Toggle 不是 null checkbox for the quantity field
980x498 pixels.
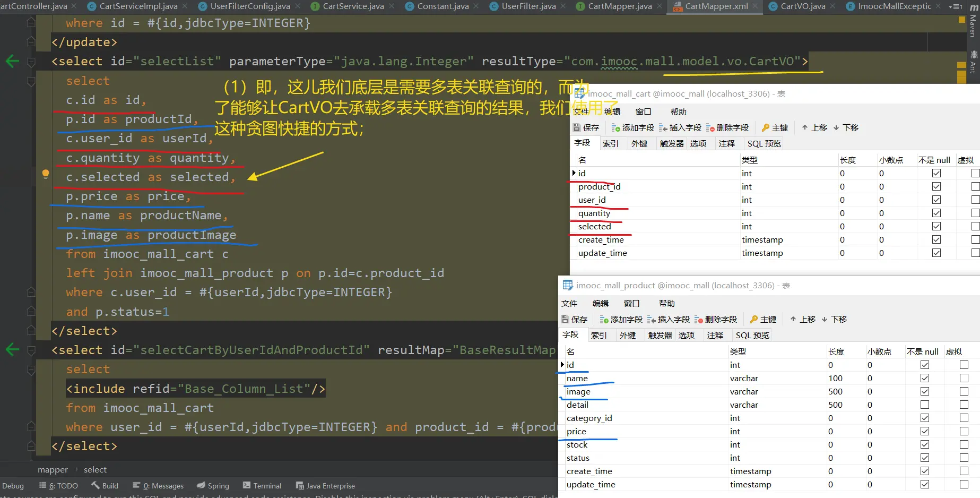(936, 213)
